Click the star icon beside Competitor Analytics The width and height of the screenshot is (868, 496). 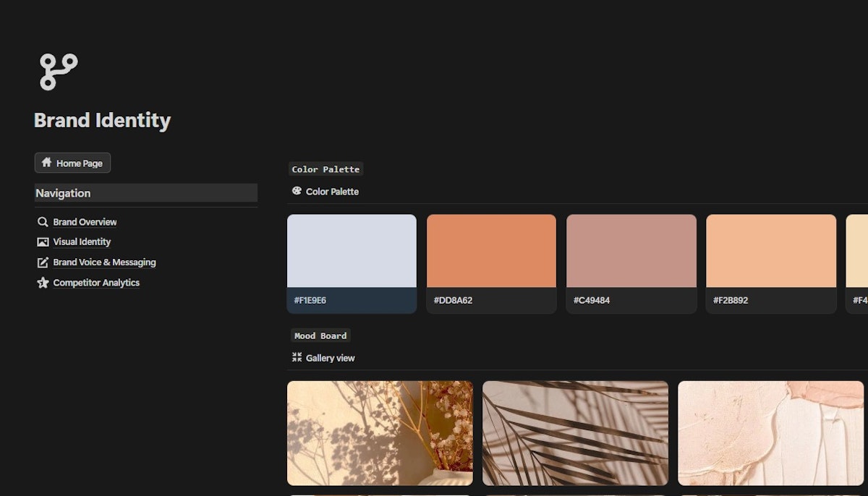click(43, 283)
